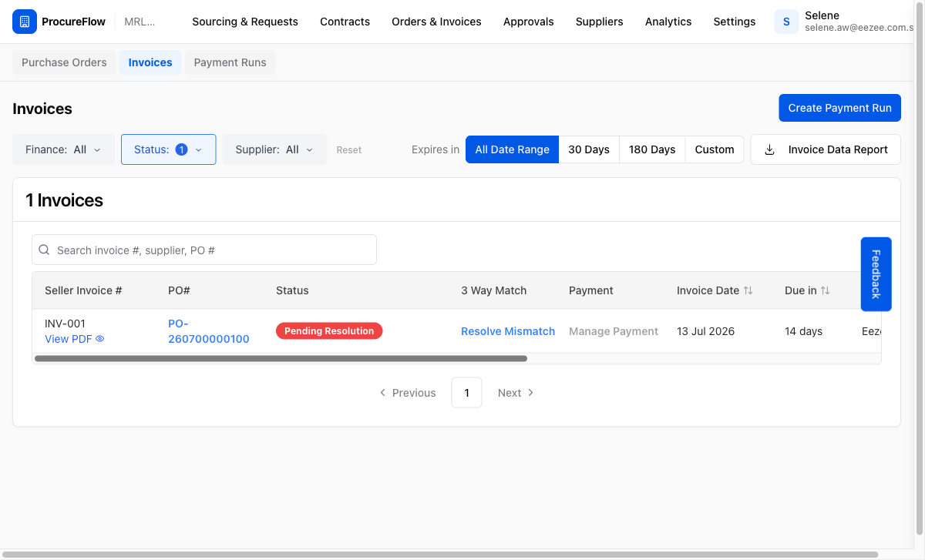
Task: Open the Suppliers menu
Action: tap(599, 22)
